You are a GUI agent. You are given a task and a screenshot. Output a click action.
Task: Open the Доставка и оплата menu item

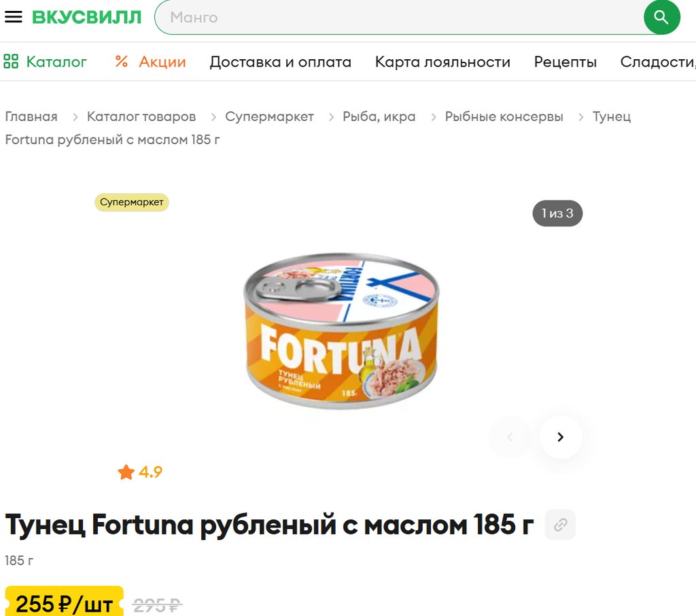(x=281, y=62)
